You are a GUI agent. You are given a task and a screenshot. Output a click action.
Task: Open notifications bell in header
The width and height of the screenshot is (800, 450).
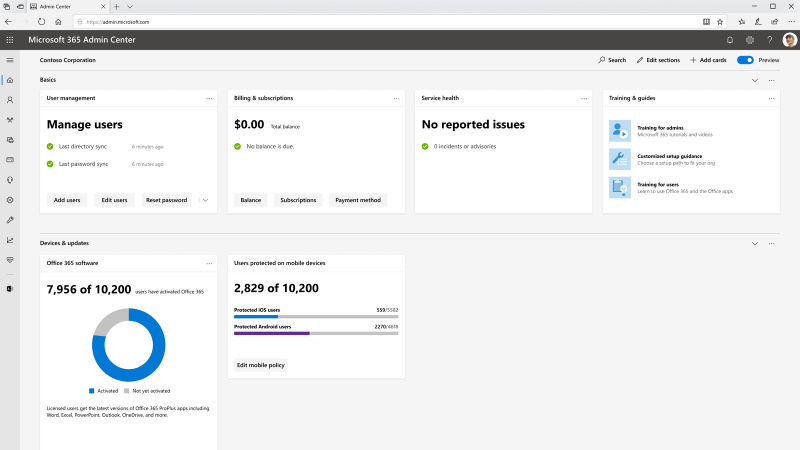pos(730,40)
